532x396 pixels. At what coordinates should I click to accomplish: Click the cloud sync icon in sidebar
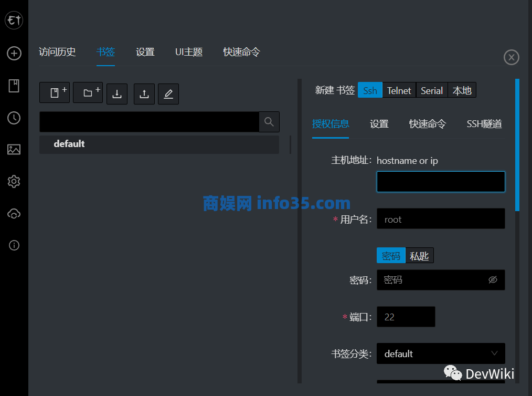(14, 214)
